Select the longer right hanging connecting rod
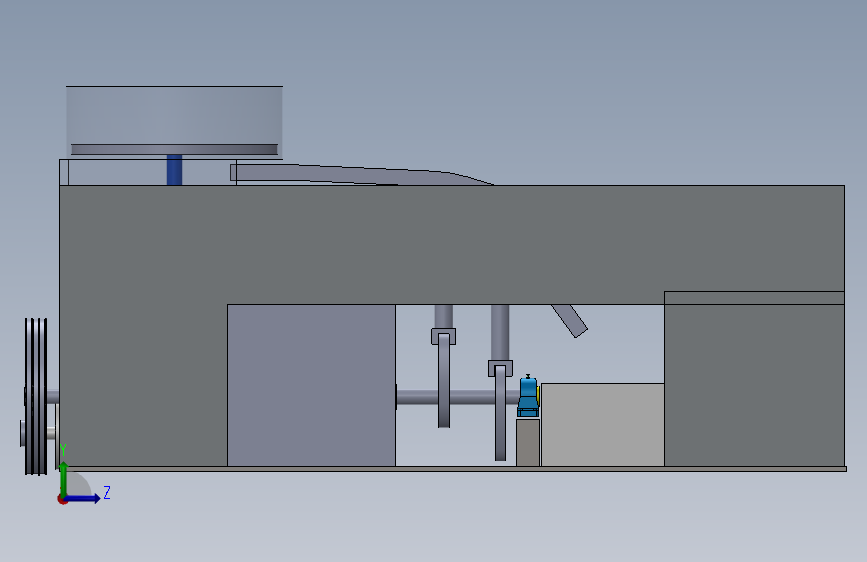 pyautogui.click(x=500, y=411)
